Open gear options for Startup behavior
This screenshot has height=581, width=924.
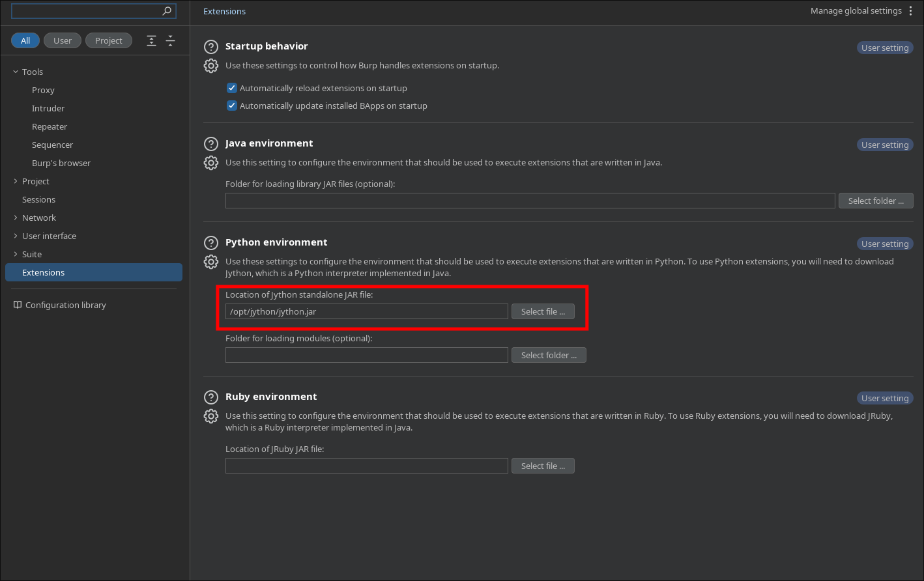click(x=211, y=66)
